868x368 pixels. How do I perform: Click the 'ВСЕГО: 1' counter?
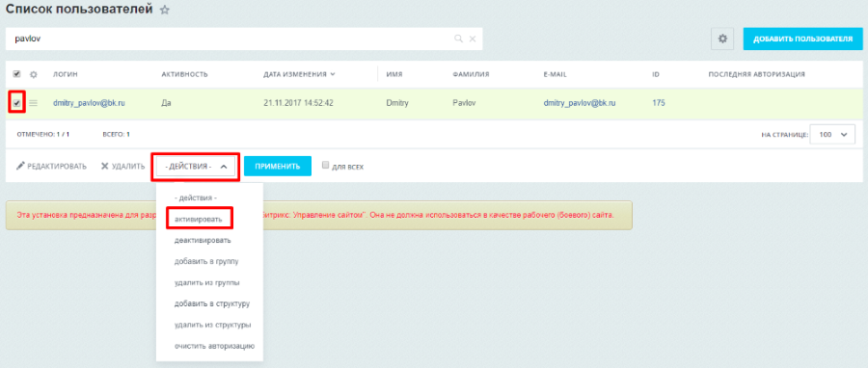coord(117,134)
